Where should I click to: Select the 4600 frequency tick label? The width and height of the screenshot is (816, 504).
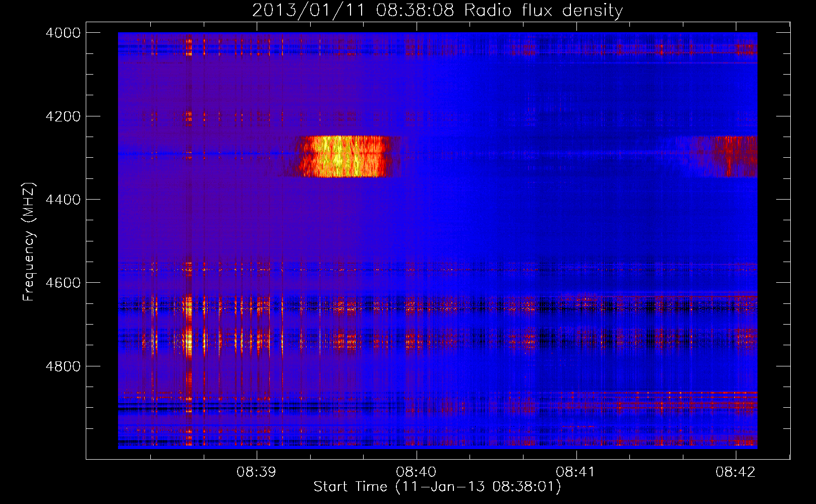(x=63, y=283)
